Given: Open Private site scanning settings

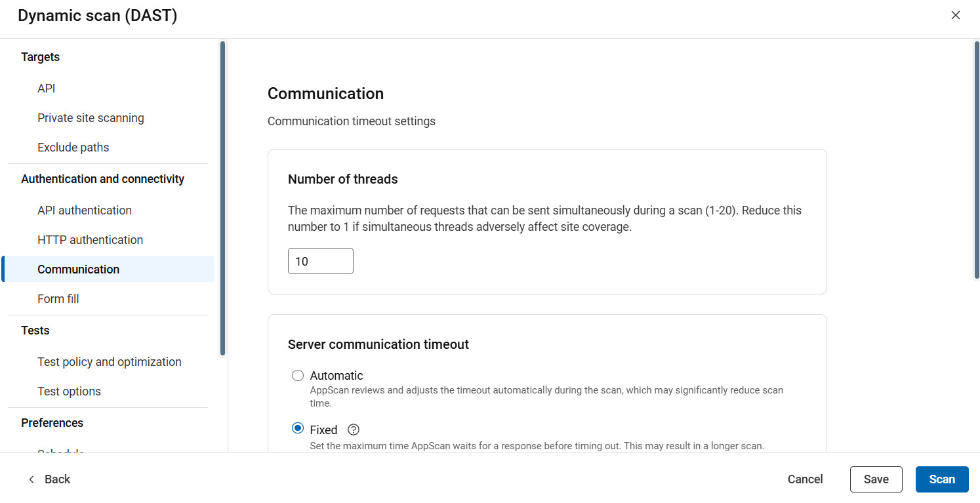Looking at the screenshot, I should coord(91,117).
